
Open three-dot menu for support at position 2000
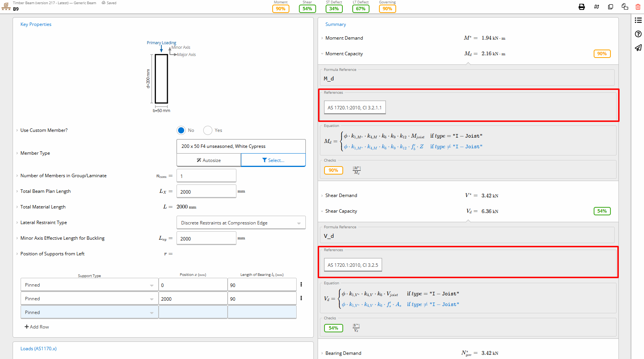pyautogui.click(x=301, y=298)
